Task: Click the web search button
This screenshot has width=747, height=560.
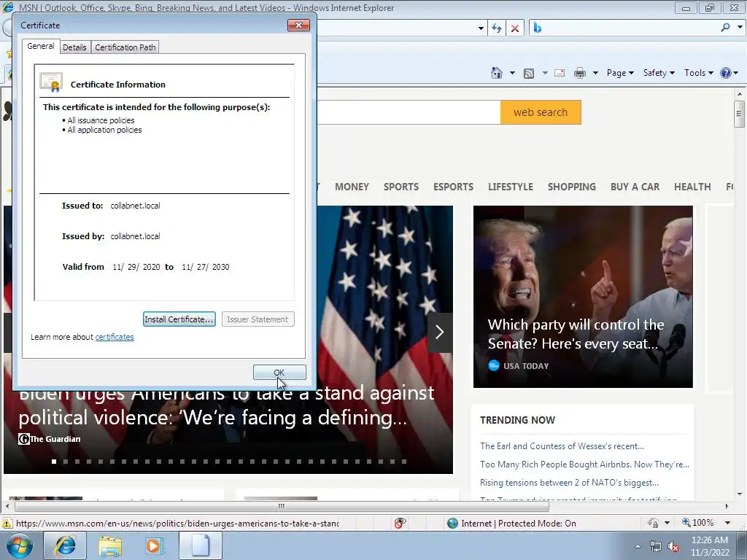Action: point(541,112)
